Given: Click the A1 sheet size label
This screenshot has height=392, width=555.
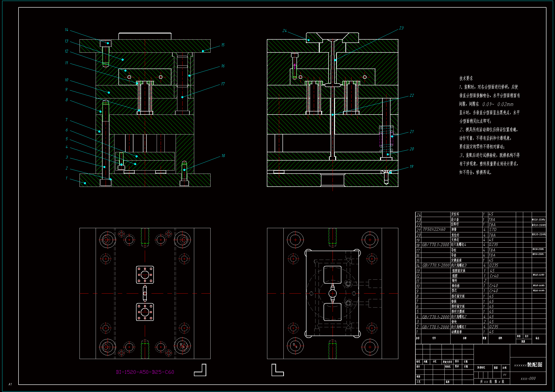Looking at the screenshot, I should point(10,384).
